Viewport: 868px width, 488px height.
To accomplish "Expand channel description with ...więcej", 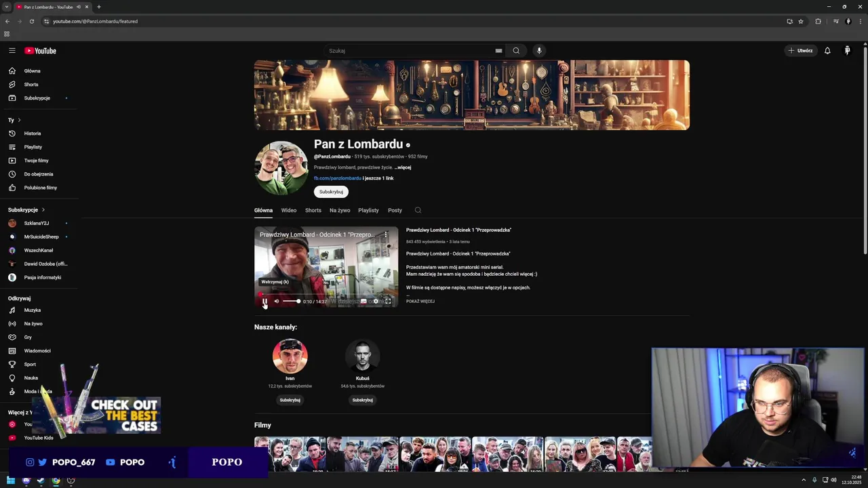I will [x=403, y=167].
